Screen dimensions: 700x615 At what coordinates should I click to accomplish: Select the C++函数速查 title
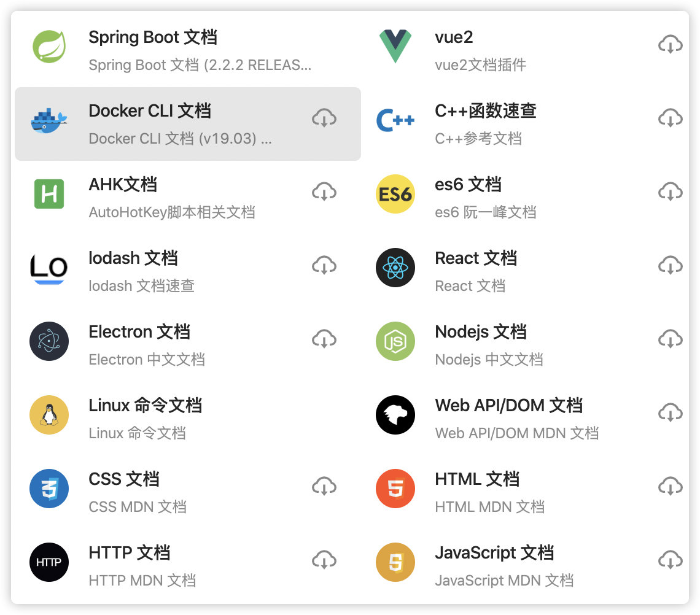485,110
